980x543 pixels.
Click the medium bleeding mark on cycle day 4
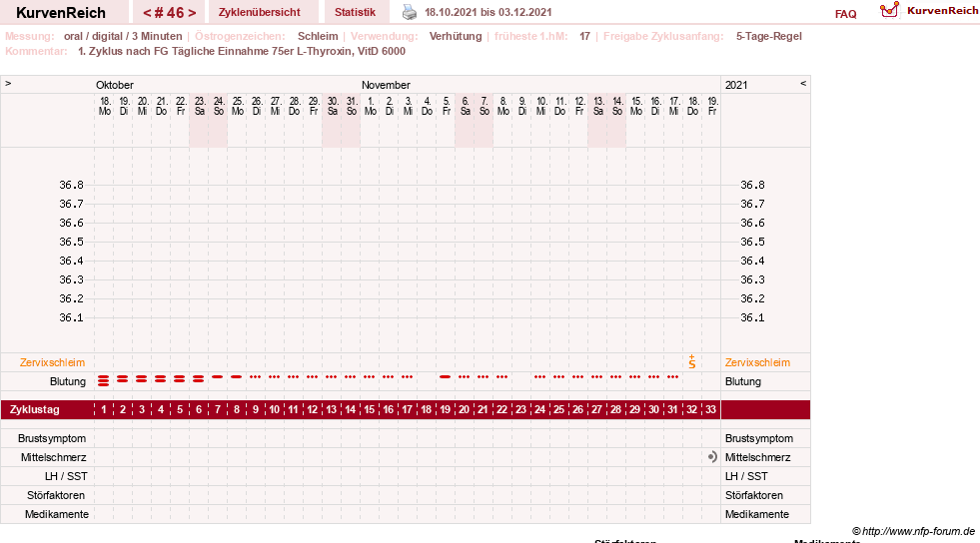161,379
